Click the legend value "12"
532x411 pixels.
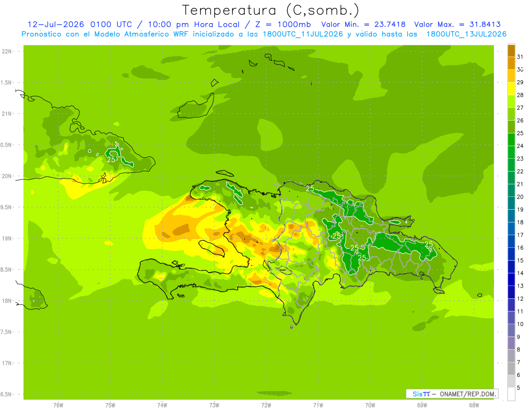click(x=520, y=298)
